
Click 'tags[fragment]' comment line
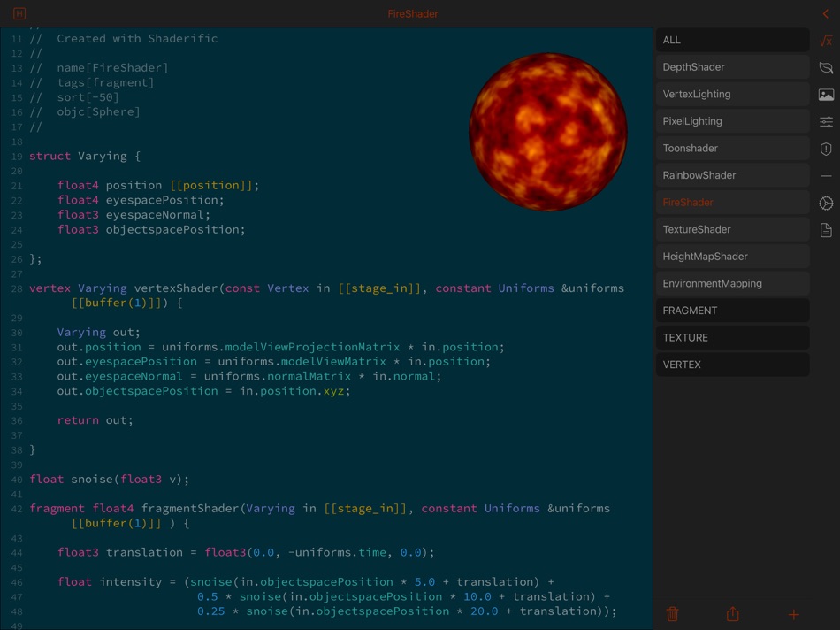tap(92, 82)
